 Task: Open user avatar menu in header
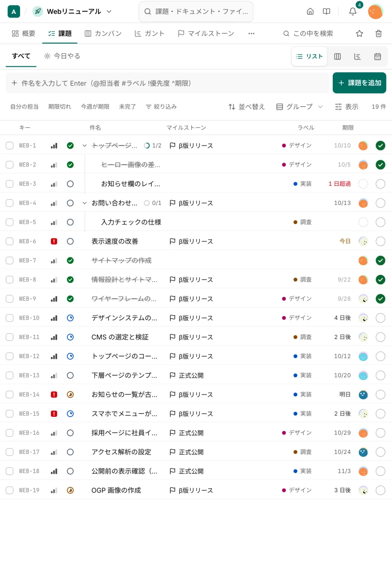pos(375,11)
